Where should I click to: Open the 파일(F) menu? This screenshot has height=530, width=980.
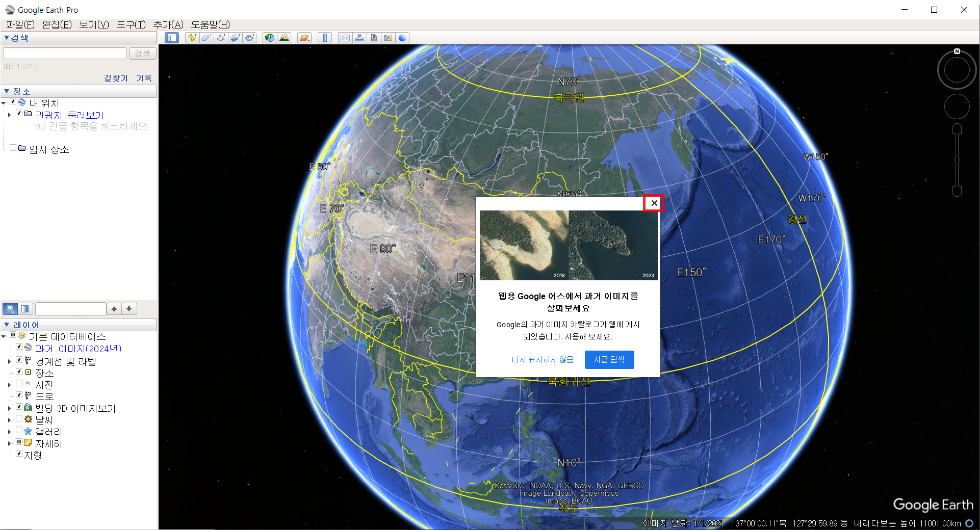click(20, 24)
